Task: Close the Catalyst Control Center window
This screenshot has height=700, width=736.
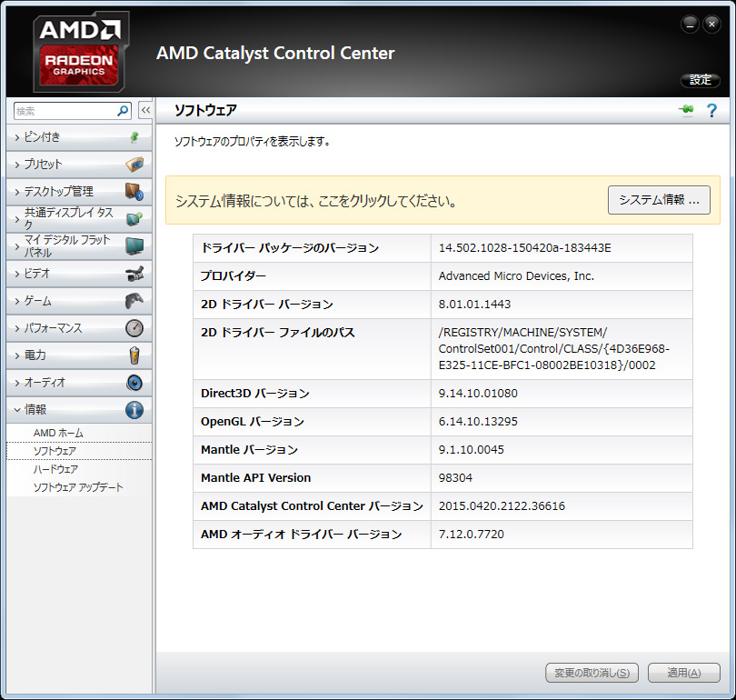Action: click(711, 25)
